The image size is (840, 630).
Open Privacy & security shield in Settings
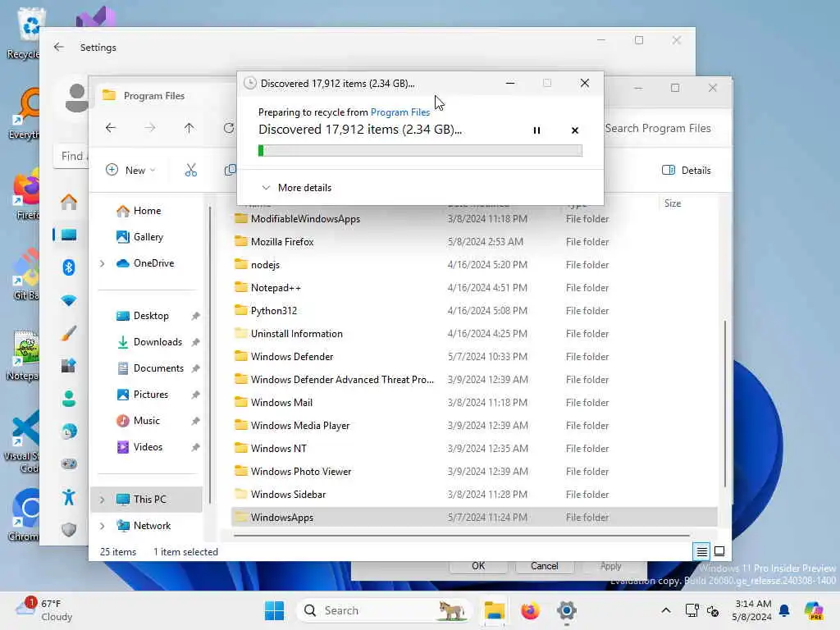coord(69,530)
